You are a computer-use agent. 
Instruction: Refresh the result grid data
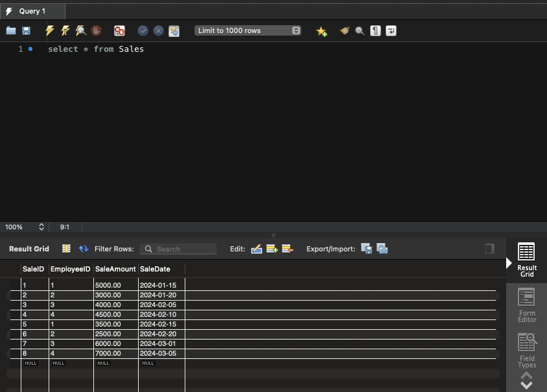click(84, 249)
